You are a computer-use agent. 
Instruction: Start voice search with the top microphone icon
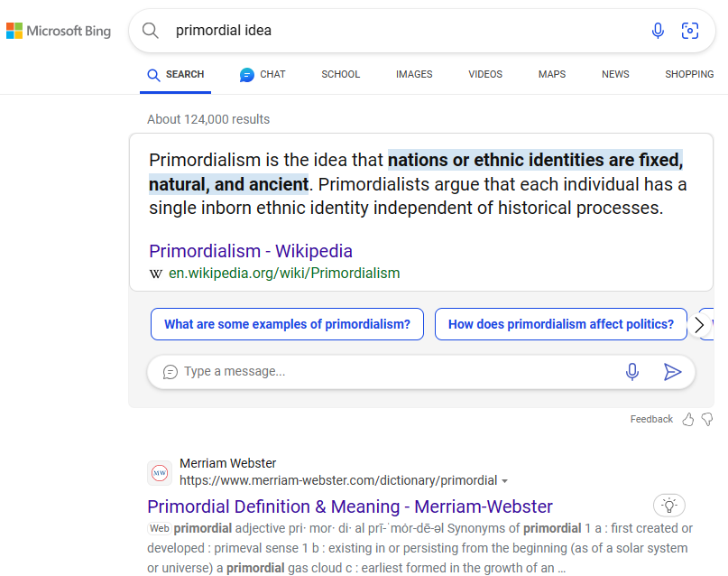click(x=658, y=31)
